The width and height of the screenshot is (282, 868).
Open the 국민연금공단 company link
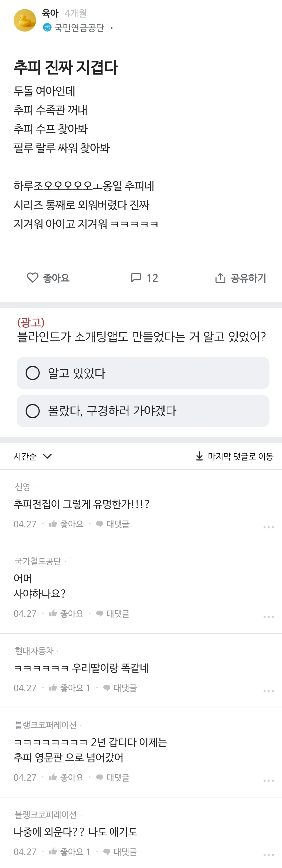[79, 28]
